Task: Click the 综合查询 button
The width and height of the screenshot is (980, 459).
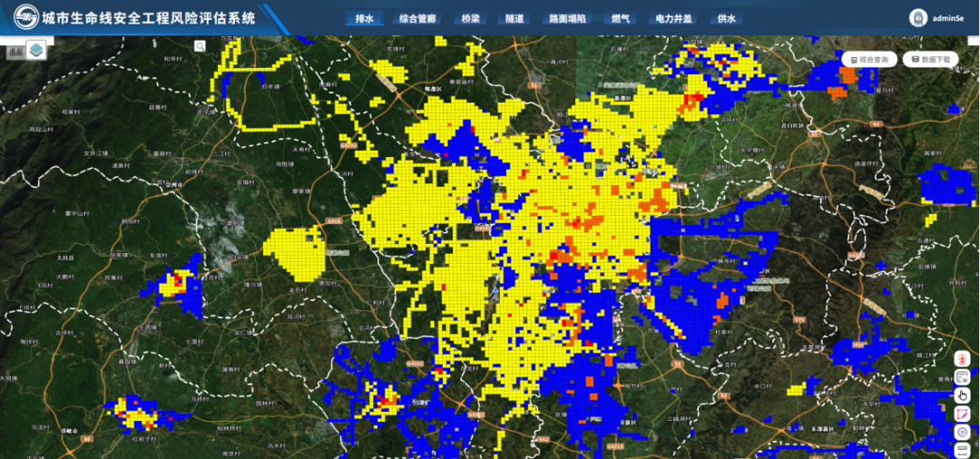Action: [x=869, y=60]
